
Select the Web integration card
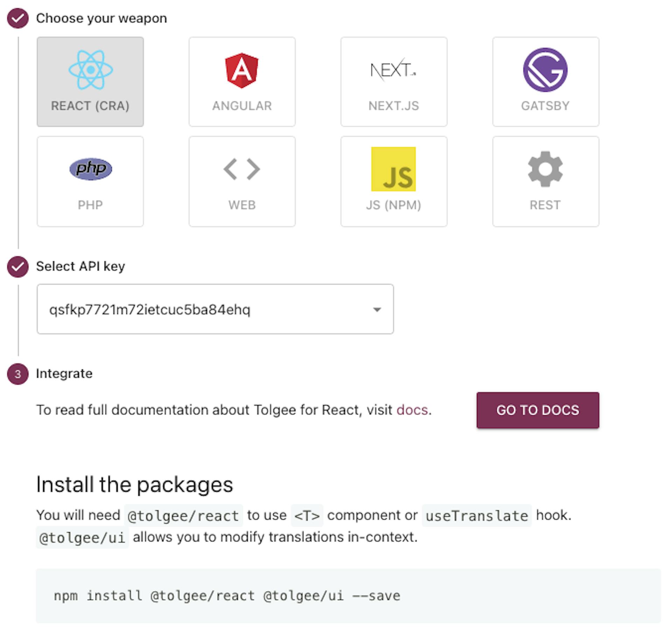(x=242, y=182)
